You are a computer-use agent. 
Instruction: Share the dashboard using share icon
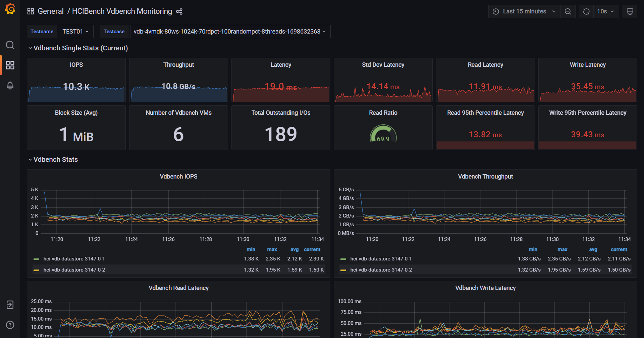179,11
